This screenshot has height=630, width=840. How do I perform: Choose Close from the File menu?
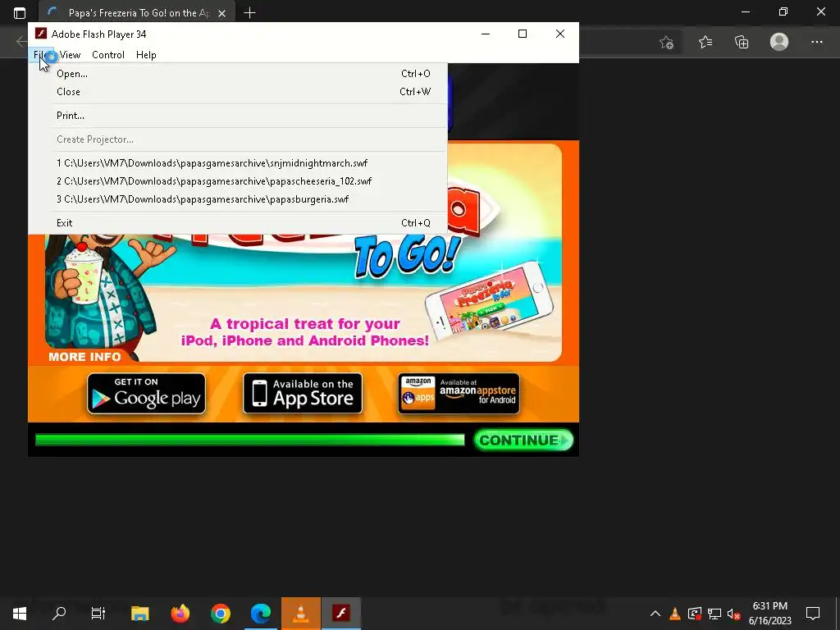[238, 92]
